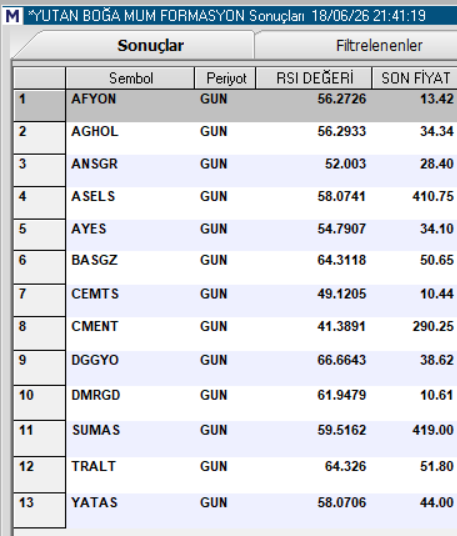Click last price 10.44 for CEMTS
The image size is (457, 536).
[x=437, y=294]
